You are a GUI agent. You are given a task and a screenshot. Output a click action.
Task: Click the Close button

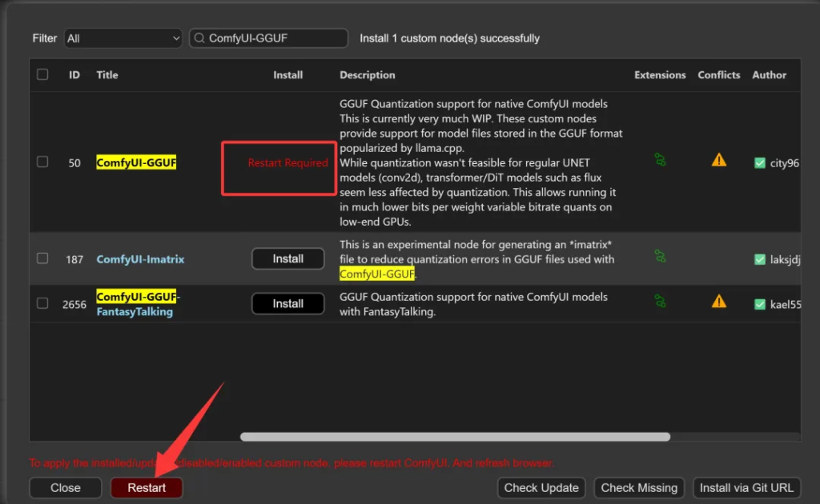tap(66, 488)
